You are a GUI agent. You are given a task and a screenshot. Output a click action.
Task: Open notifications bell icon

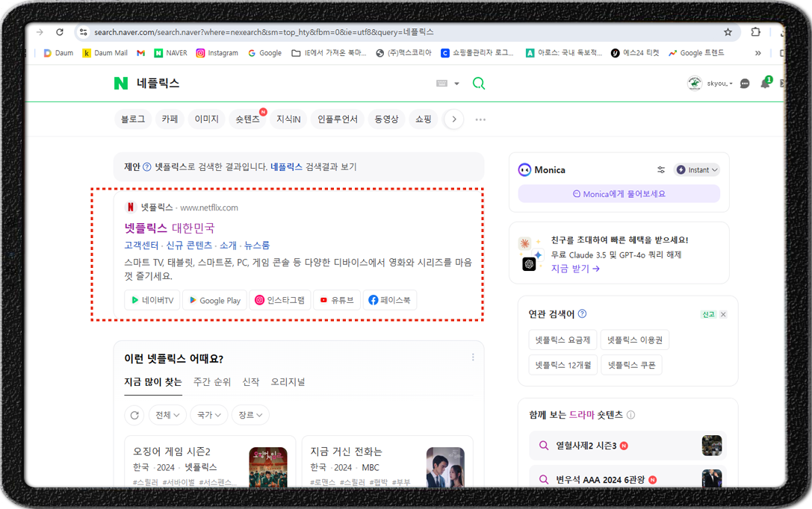[766, 83]
